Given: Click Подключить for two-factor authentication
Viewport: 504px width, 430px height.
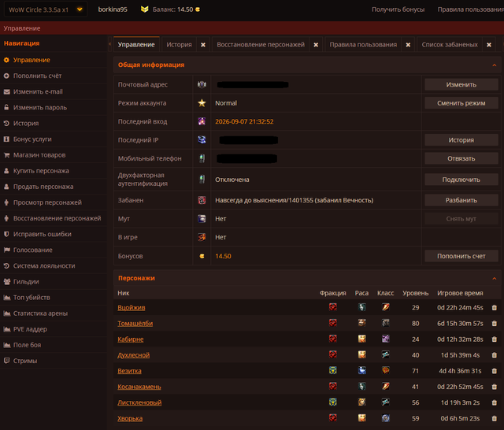Looking at the screenshot, I should coord(461,180).
